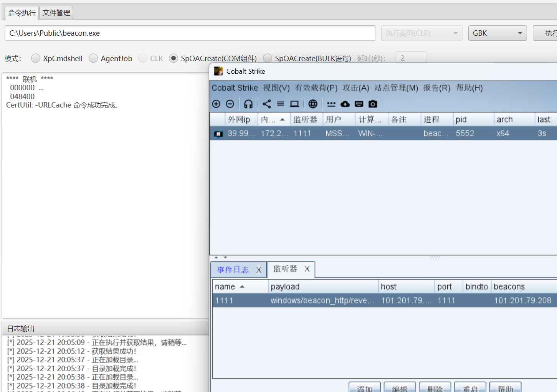This screenshot has width=557, height=392.
Task: Open the 有效载荷(P) menu
Action: tap(316, 88)
